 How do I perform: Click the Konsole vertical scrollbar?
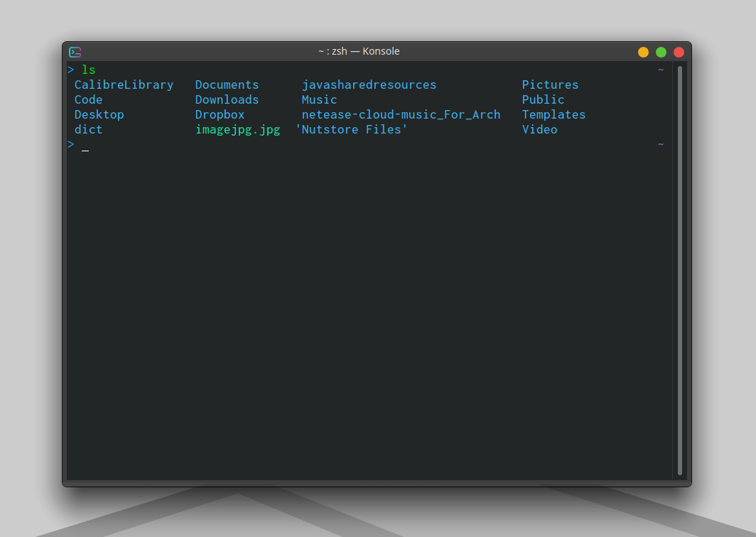(680, 271)
